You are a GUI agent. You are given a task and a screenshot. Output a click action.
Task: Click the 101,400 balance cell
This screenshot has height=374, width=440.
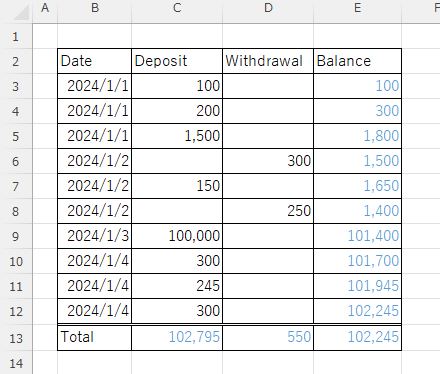[x=357, y=236]
